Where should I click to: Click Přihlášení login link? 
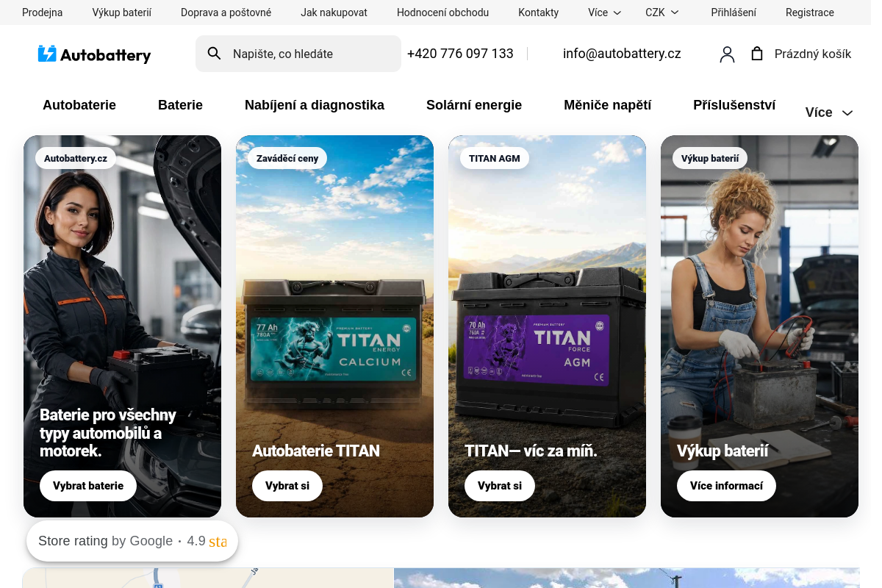pos(734,12)
